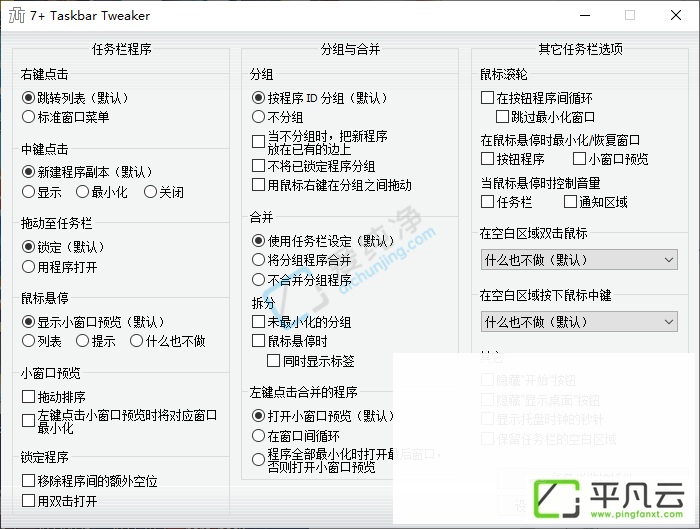
Task: Select 标准窗口菜单 radio option
Action: coord(28,117)
